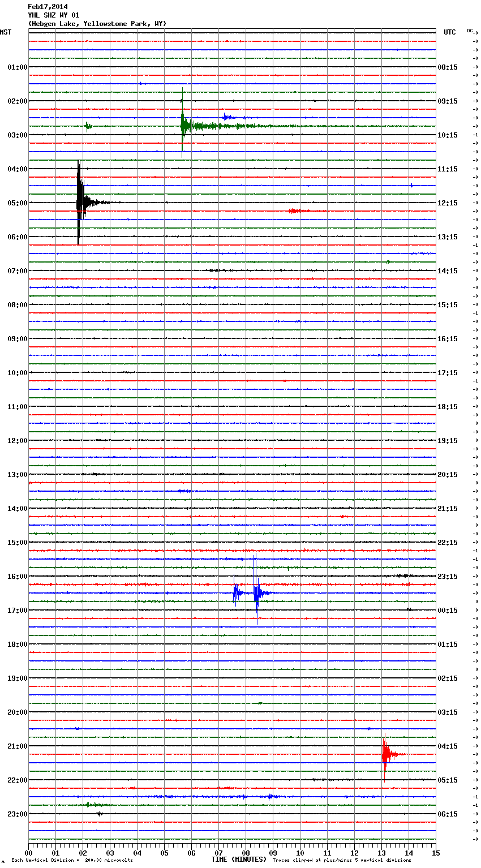Click the 08:15 UTC label
This screenshot has height=868, width=481.
(x=448, y=67)
